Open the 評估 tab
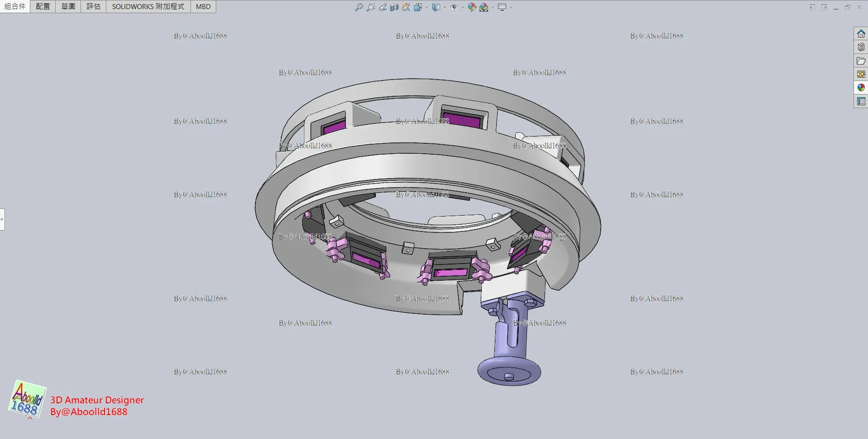This screenshot has height=439, width=868. coord(94,6)
